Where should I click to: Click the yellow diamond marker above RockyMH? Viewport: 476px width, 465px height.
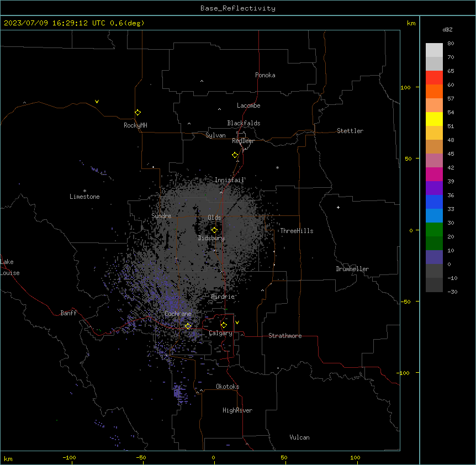click(137, 113)
